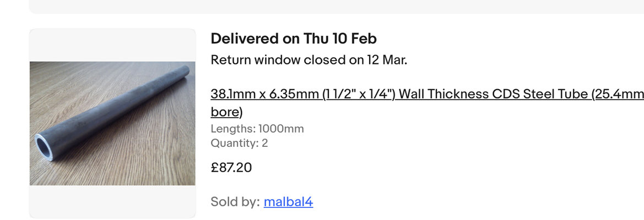
Task: Click the hollow open end of the tube photo
Action: click(x=45, y=146)
